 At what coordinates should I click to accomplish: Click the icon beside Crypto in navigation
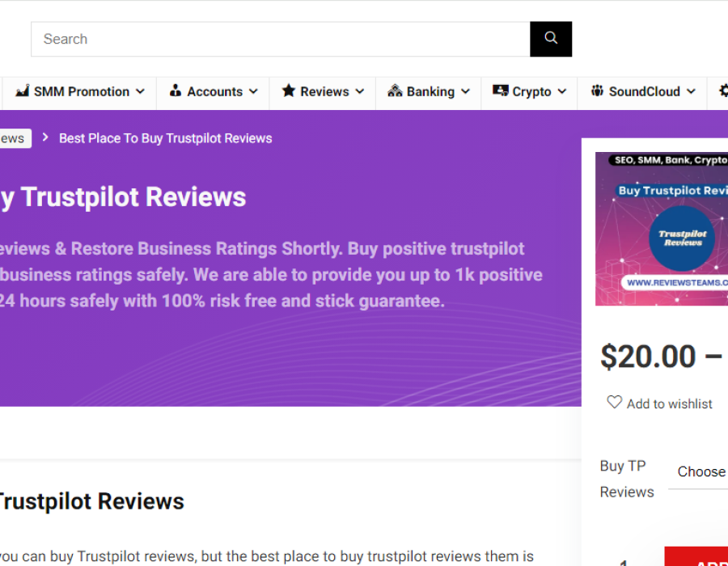(x=501, y=91)
